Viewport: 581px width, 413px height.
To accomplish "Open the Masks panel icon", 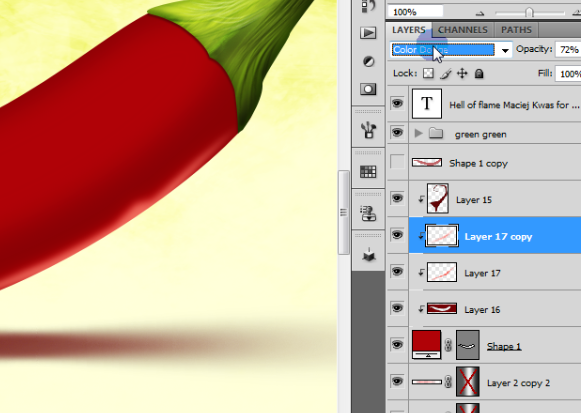I will [x=368, y=89].
